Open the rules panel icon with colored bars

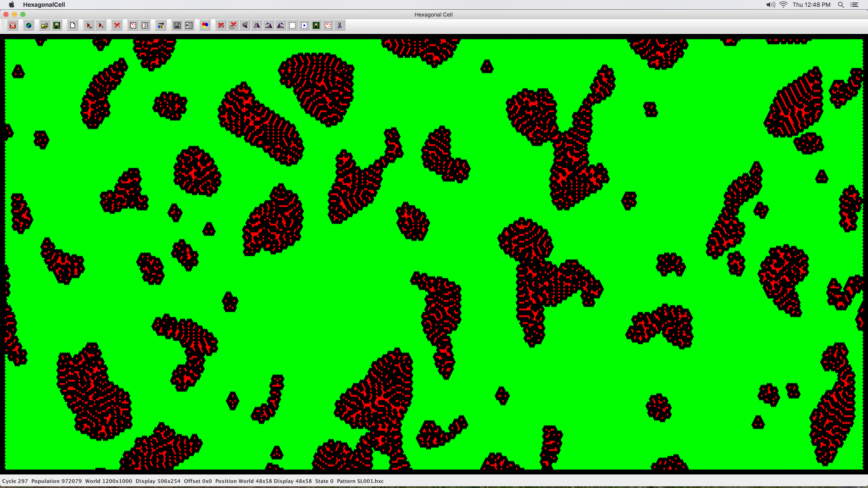(177, 26)
